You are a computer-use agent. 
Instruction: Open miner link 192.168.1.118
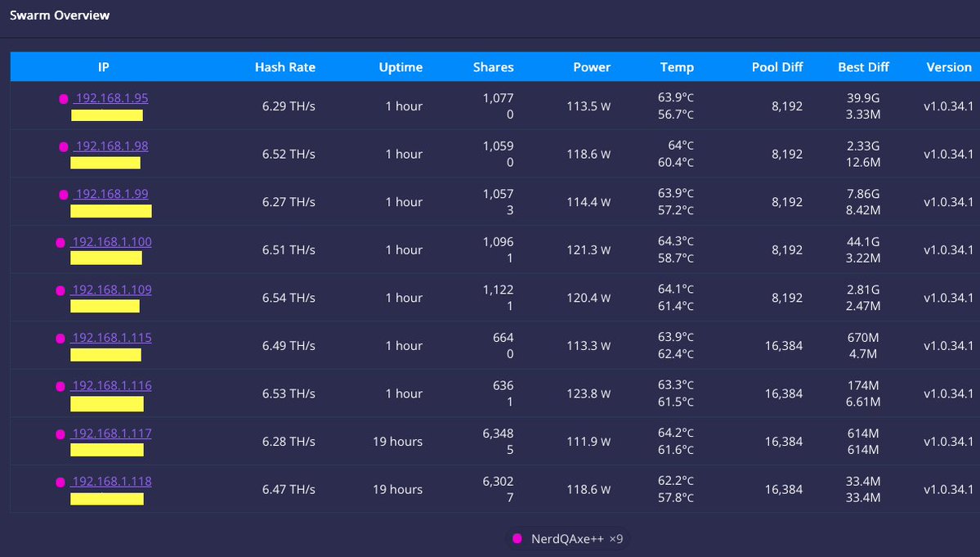111,482
